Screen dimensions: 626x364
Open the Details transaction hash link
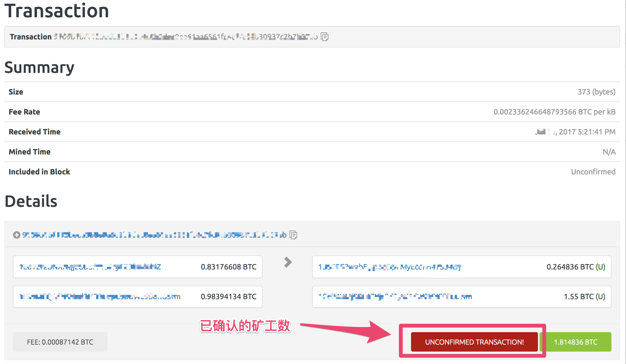[154, 235]
